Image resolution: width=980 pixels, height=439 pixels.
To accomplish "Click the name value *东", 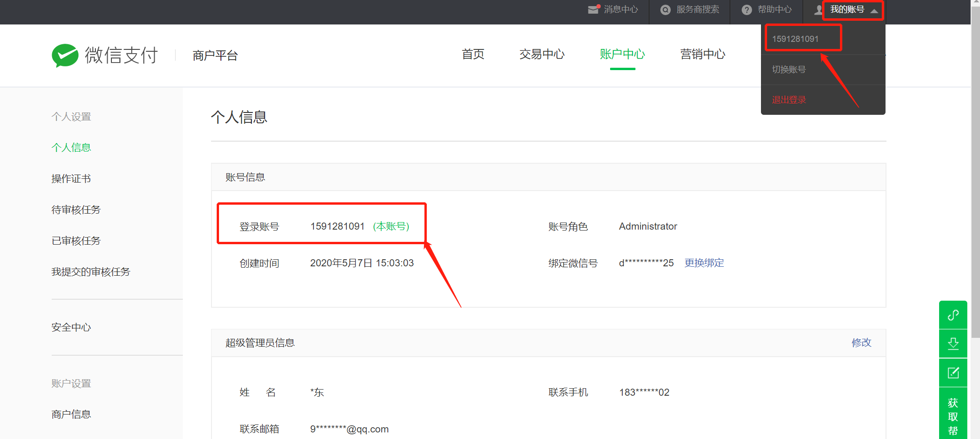I will click(317, 392).
